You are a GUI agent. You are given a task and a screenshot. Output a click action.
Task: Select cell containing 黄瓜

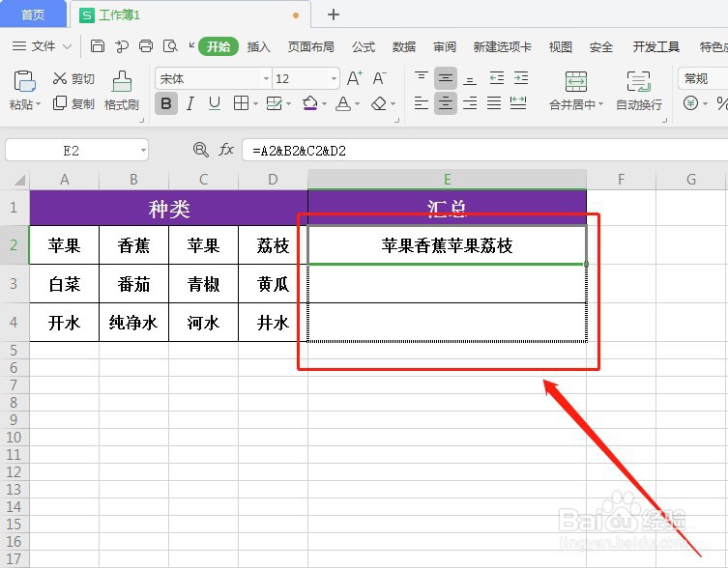coord(273,284)
